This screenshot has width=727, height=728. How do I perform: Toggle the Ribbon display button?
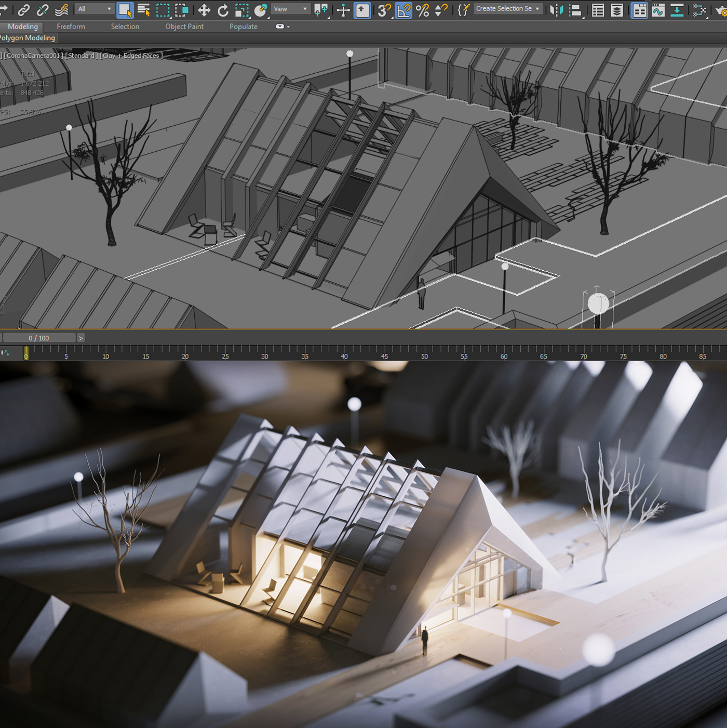[x=639, y=10]
